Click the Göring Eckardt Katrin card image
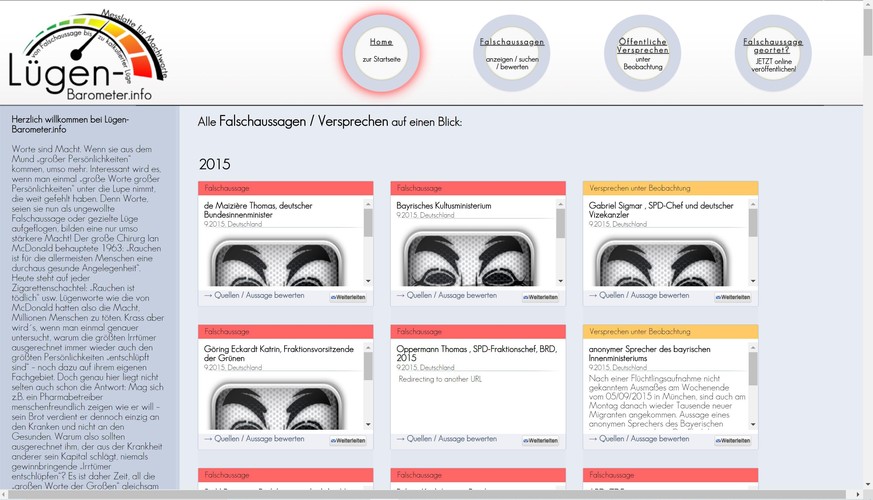Image resolution: width=873 pixels, height=500 pixels. tap(276, 405)
